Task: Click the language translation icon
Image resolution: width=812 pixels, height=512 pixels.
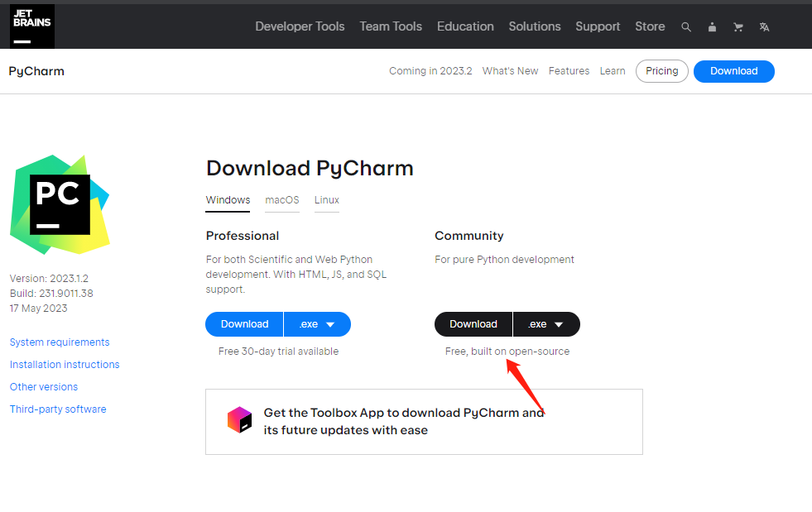Action: [764, 26]
